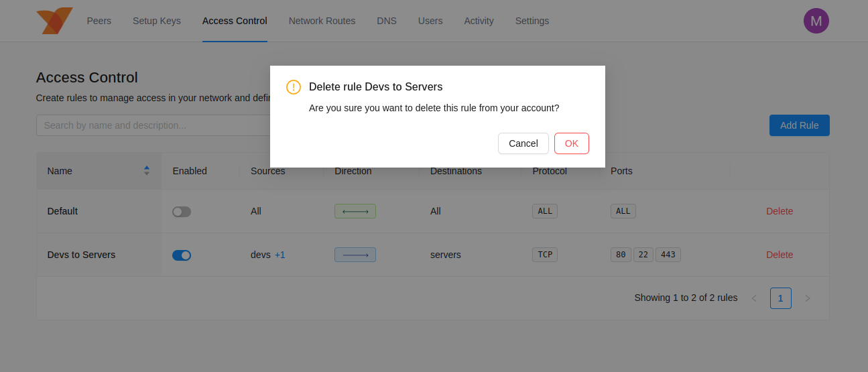Viewport: 868px width, 372px height.
Task: Click the warning icon in delete dialog
Action: tap(293, 87)
